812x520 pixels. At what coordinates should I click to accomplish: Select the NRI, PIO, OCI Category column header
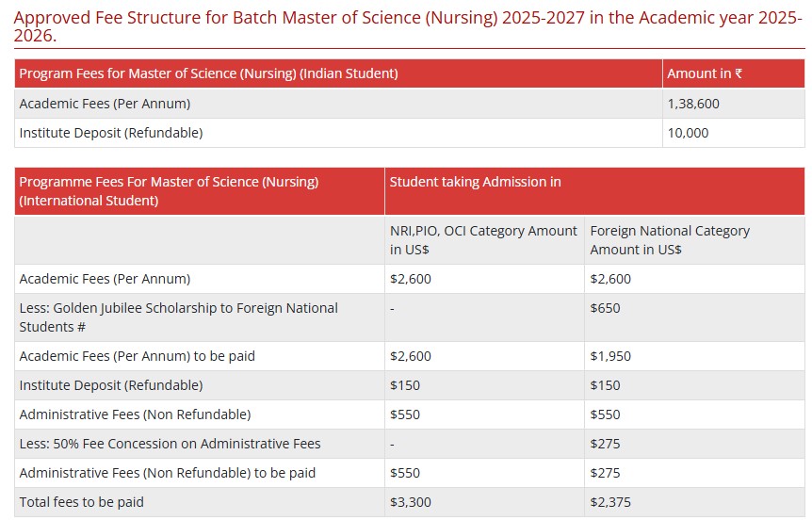[x=483, y=240]
